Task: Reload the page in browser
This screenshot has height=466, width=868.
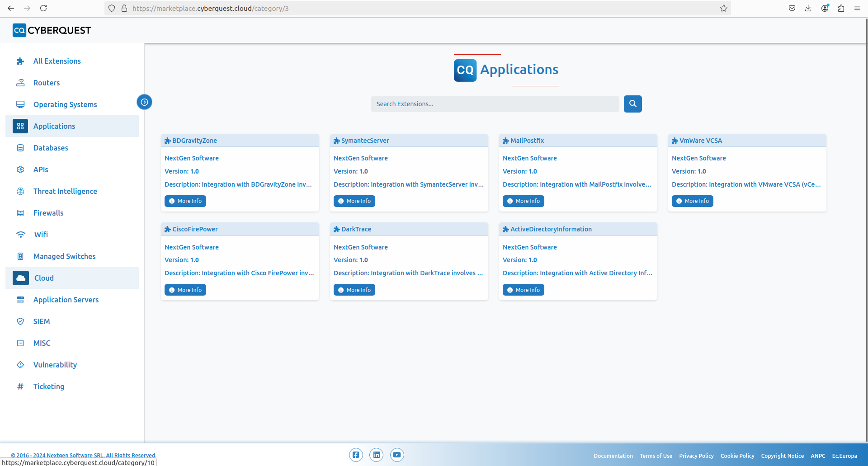Action: pyautogui.click(x=43, y=8)
